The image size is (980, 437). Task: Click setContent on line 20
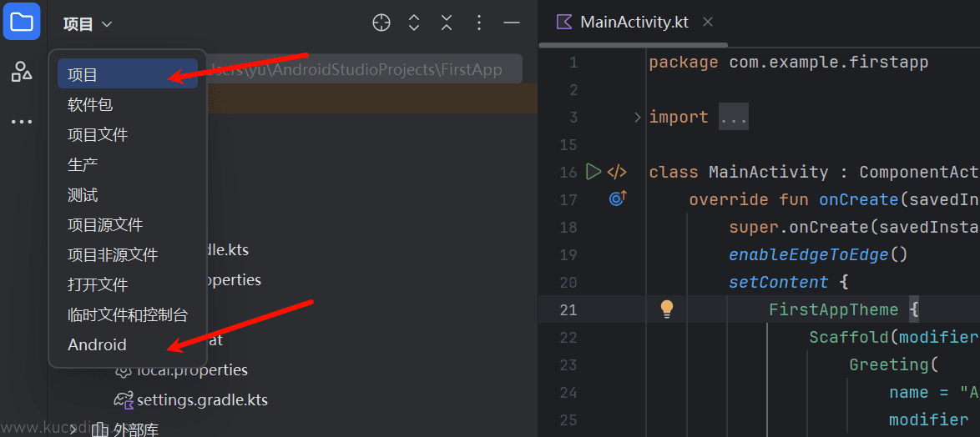(x=778, y=282)
